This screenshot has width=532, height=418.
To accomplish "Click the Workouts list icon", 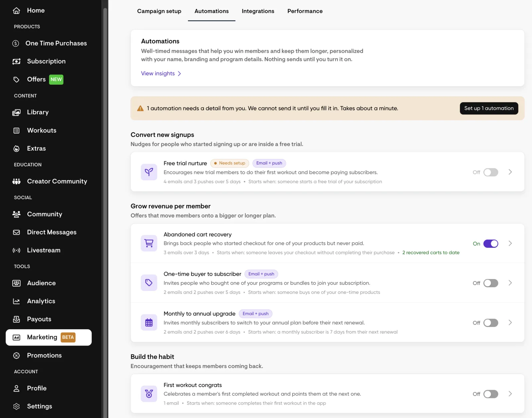I will tap(16, 131).
